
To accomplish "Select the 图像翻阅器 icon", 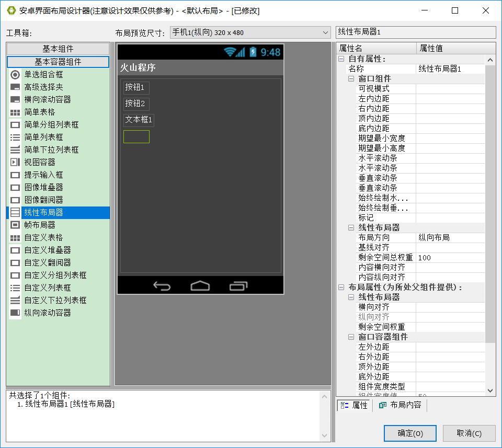I will (x=15, y=200).
